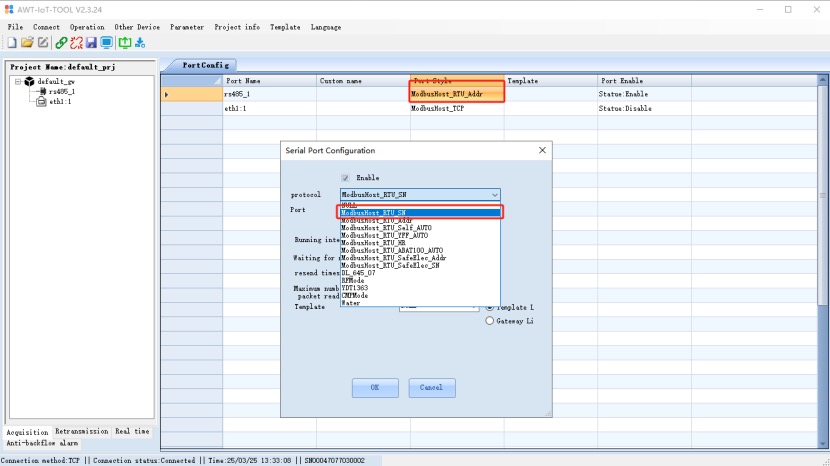This screenshot has height=466, width=830.
Task: Open the Connect menu
Action: point(46,27)
